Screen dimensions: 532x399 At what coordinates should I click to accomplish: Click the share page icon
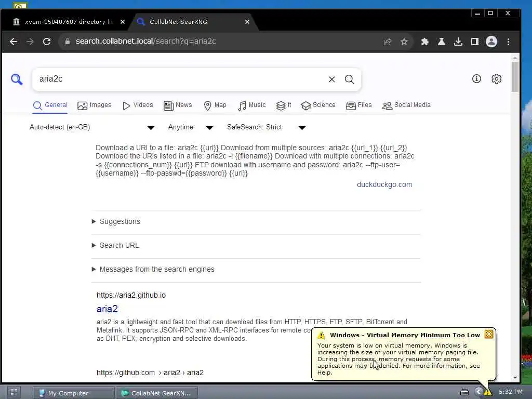click(387, 42)
